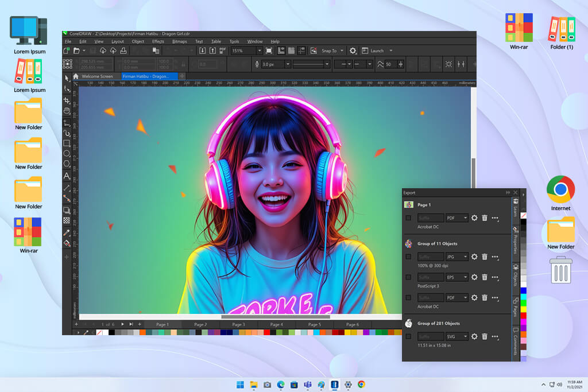Open the Bitmaps menu
The height and width of the screenshot is (392, 588).
[x=179, y=41]
